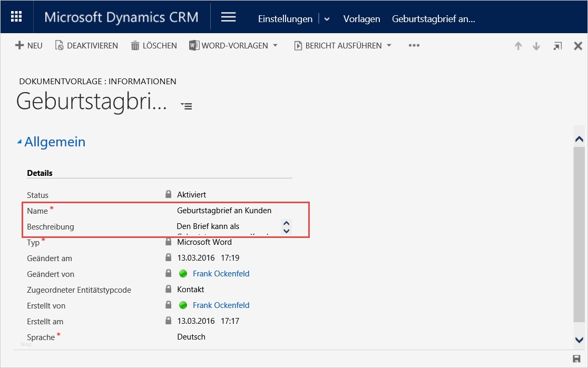Go to the Vorlagen menu item
Viewport: 588px width, 368px height.
pyautogui.click(x=361, y=18)
